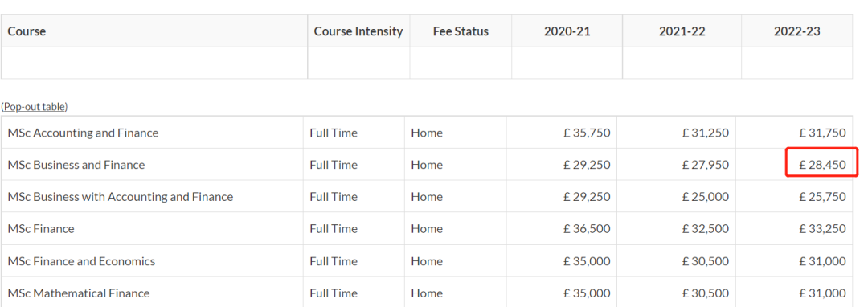Click the Fee Status column header
Viewport: 868px width, 307px height.
(461, 31)
